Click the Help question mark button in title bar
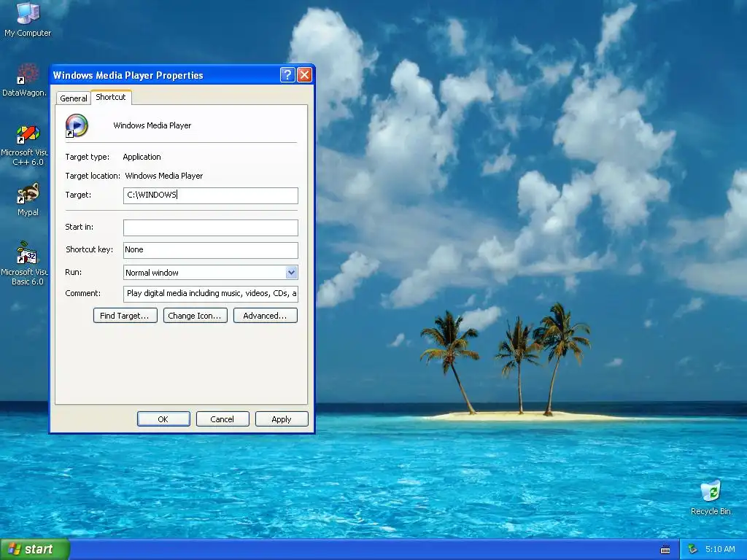The height and width of the screenshot is (560, 747). click(x=287, y=75)
